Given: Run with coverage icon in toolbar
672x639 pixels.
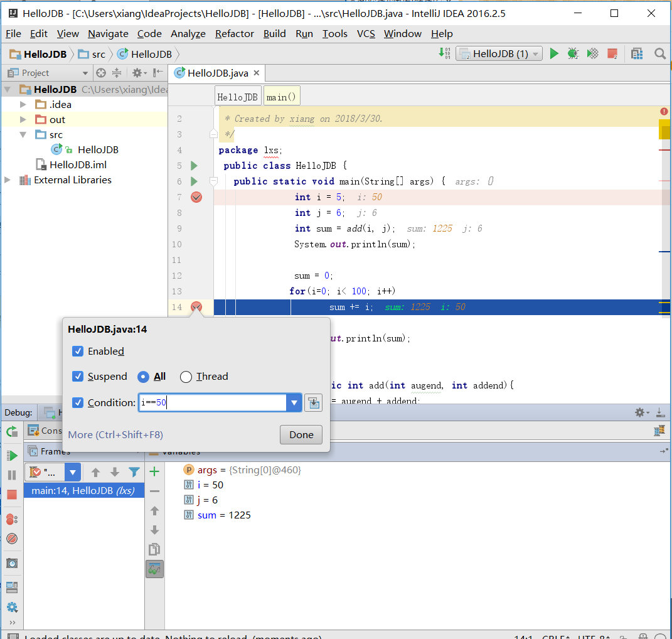Looking at the screenshot, I should [x=593, y=53].
